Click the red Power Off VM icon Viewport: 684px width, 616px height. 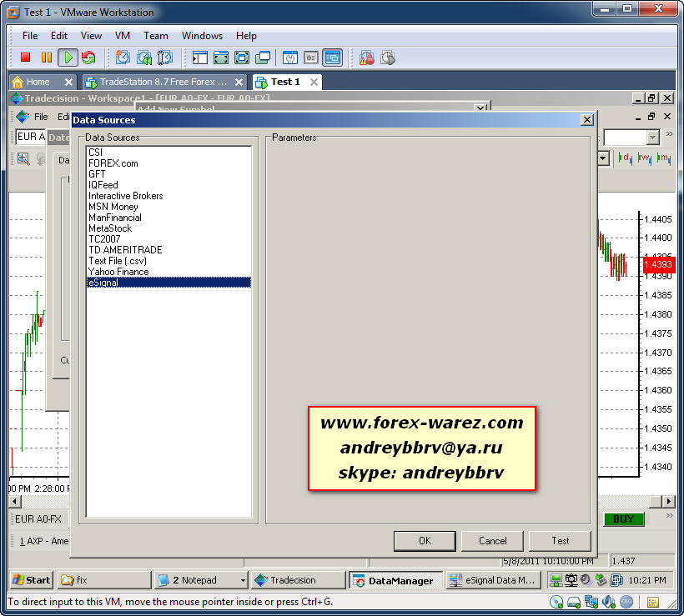[x=25, y=58]
